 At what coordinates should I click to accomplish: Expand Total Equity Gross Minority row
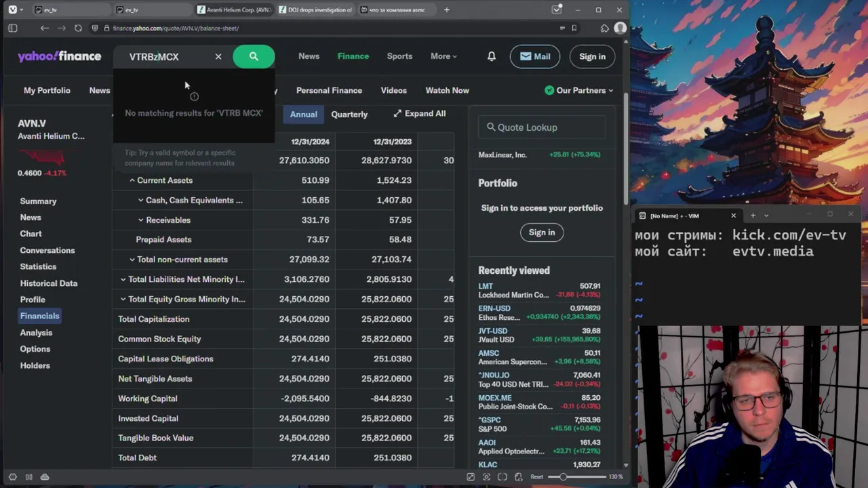[x=123, y=299]
